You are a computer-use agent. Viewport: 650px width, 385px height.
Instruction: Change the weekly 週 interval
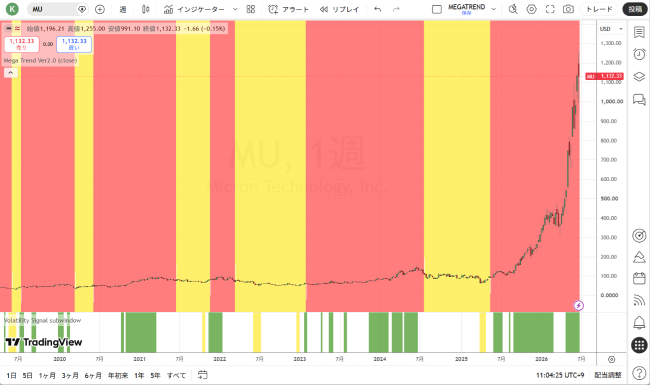(x=123, y=9)
